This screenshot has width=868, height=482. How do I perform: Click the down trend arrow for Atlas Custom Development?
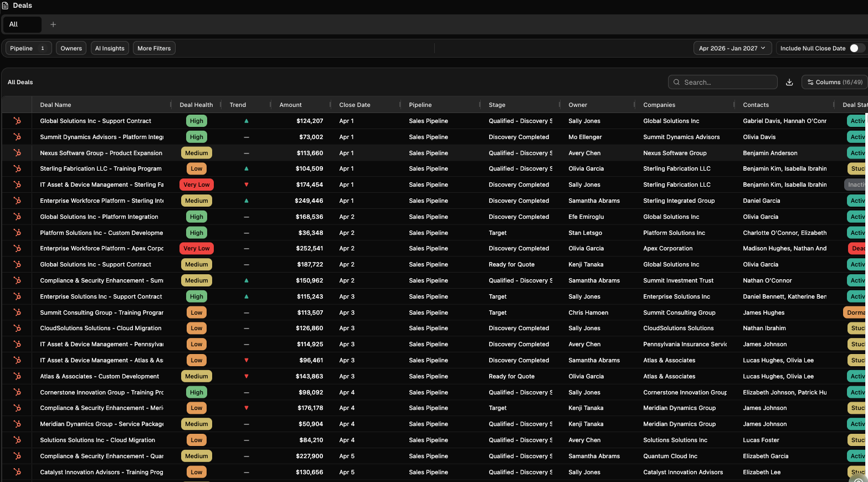[x=246, y=376]
